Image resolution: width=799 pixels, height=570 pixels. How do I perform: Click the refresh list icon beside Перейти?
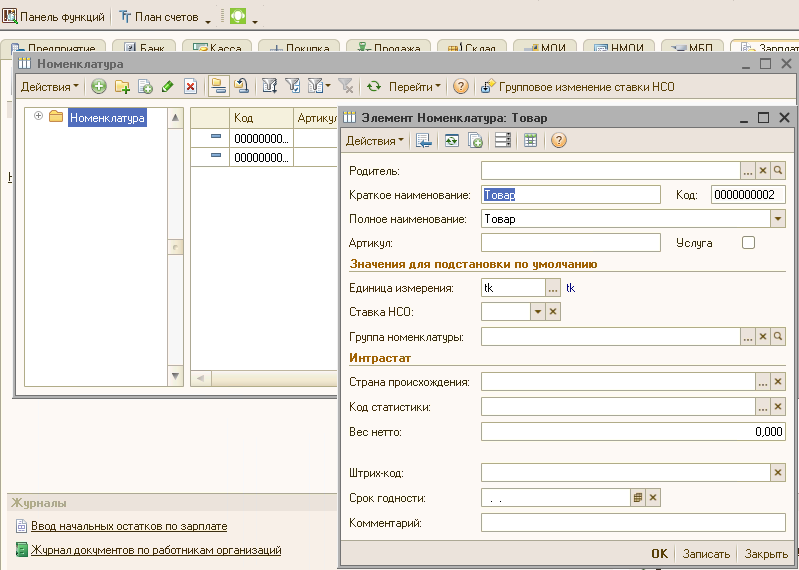click(374, 87)
